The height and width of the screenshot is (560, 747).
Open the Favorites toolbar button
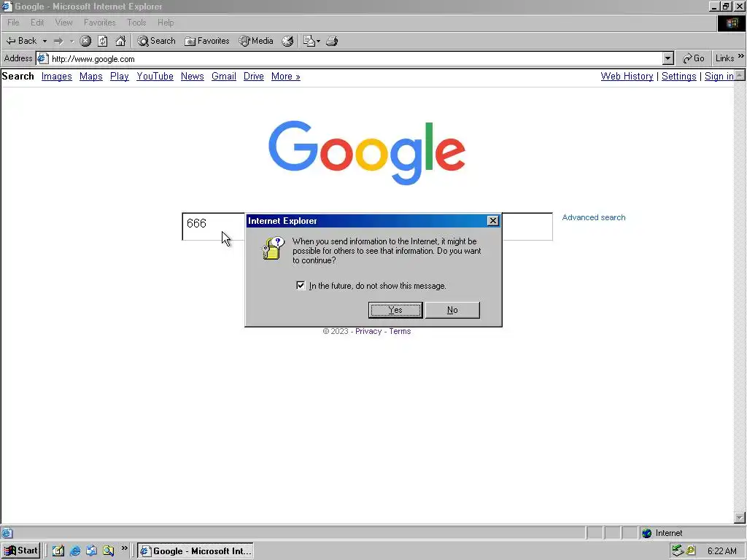(x=206, y=41)
